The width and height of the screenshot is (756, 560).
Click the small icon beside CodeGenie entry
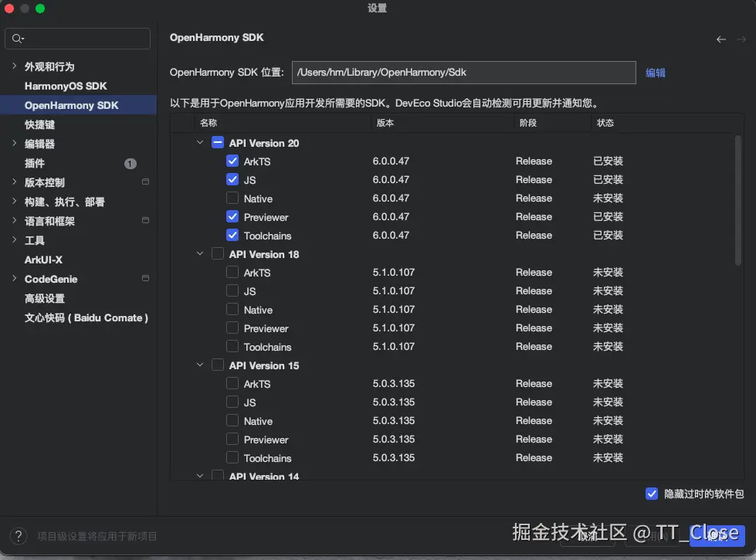point(144,279)
